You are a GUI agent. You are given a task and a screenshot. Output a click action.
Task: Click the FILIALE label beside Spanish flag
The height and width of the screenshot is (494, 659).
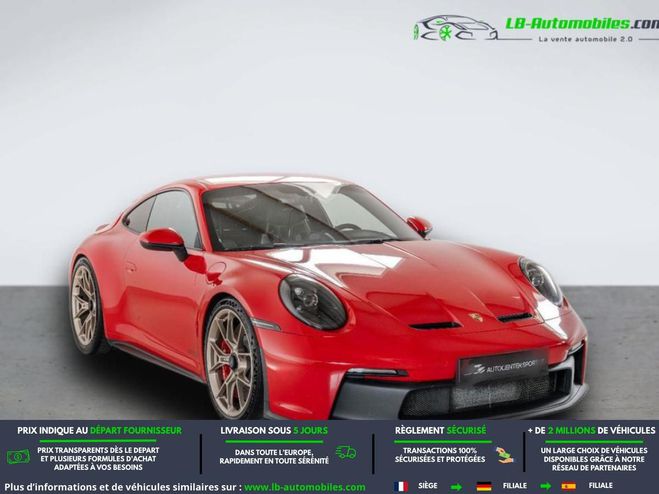[600, 486]
